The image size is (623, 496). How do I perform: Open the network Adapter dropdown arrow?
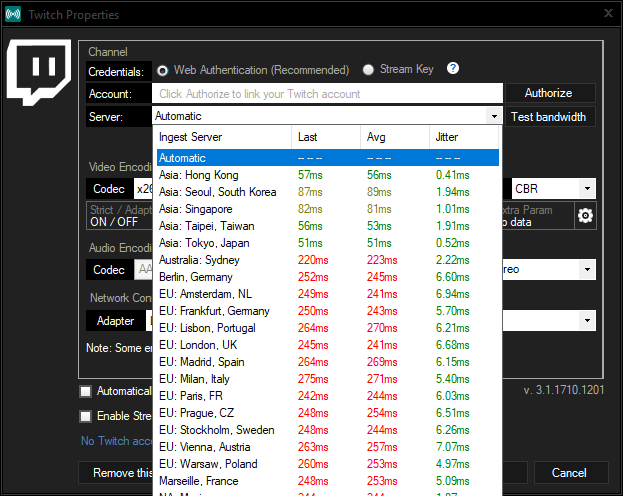[587, 320]
